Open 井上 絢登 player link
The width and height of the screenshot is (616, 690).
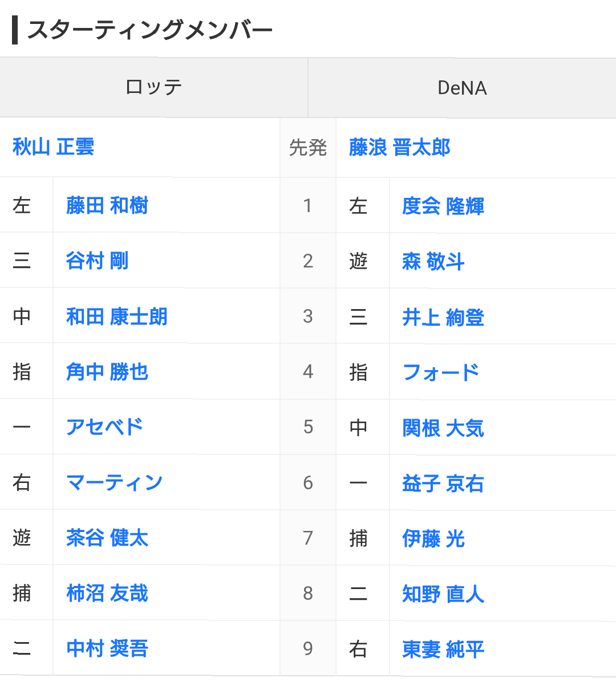coord(443,317)
